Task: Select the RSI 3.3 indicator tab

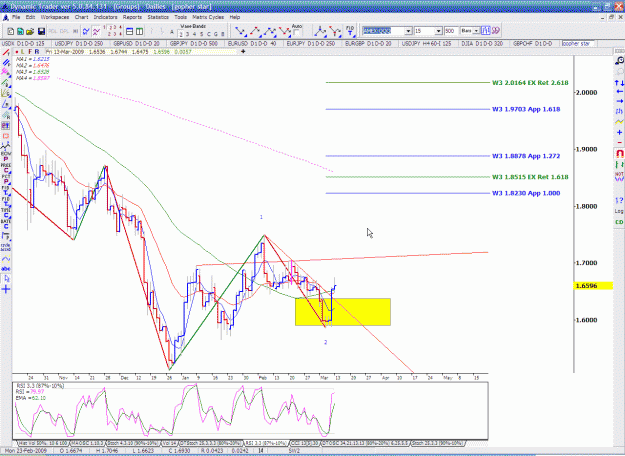Action: 265,443
